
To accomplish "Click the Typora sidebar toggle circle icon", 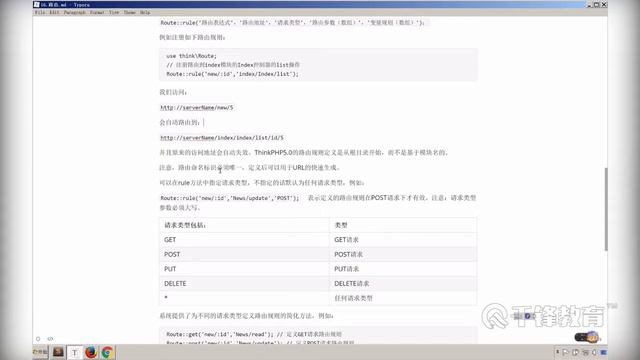I will pos(38,339).
